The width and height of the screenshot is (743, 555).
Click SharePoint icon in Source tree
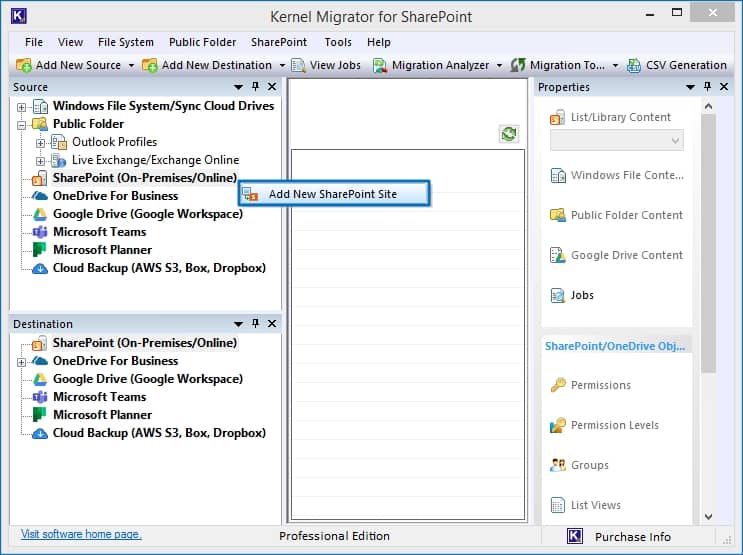point(39,178)
